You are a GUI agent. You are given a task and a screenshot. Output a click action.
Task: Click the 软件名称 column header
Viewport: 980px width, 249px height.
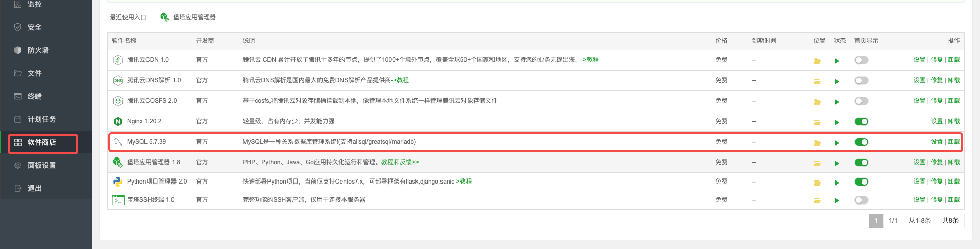tap(124, 41)
